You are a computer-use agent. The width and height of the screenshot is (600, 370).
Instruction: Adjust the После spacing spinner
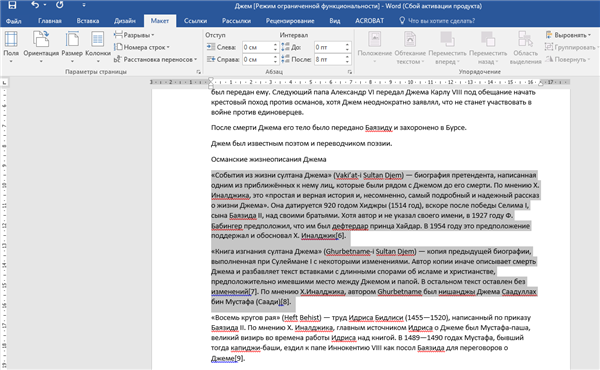click(347, 59)
